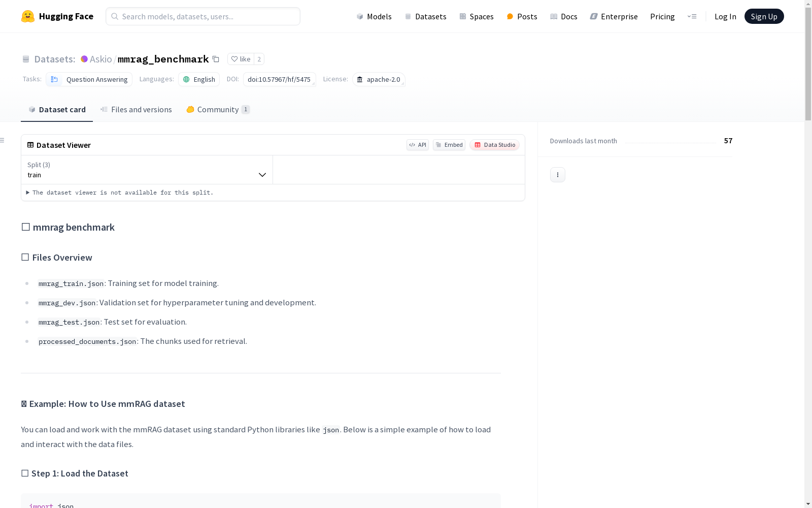Click the API button in Dataset Viewer

click(418, 145)
